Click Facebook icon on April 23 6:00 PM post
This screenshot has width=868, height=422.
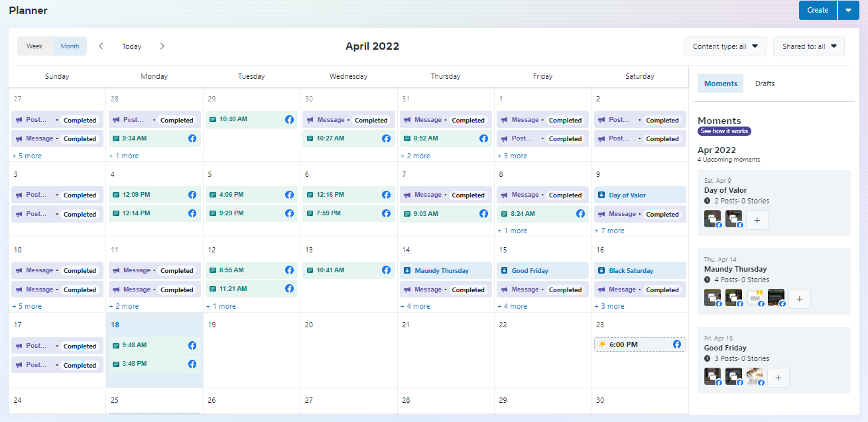click(677, 344)
